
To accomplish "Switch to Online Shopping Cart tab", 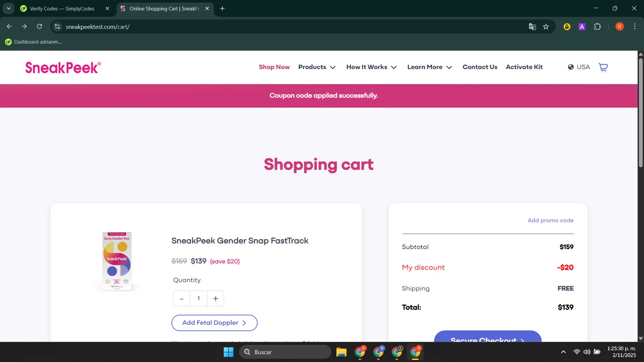I will pyautogui.click(x=165, y=9).
